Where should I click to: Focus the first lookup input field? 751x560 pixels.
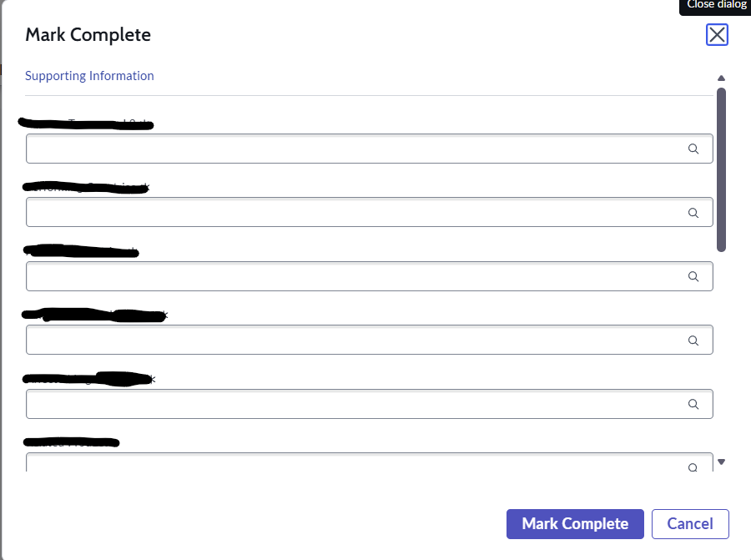pyautogui.click(x=350, y=149)
